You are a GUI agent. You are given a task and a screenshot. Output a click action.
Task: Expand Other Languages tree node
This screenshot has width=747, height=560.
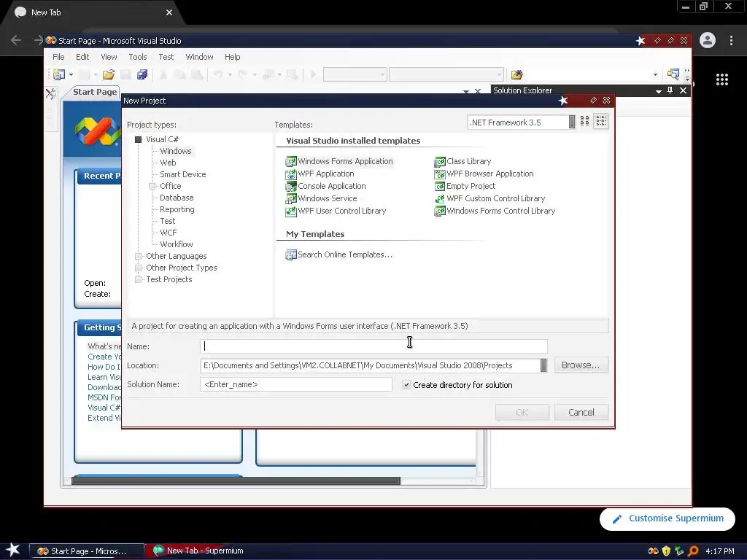[138, 256]
